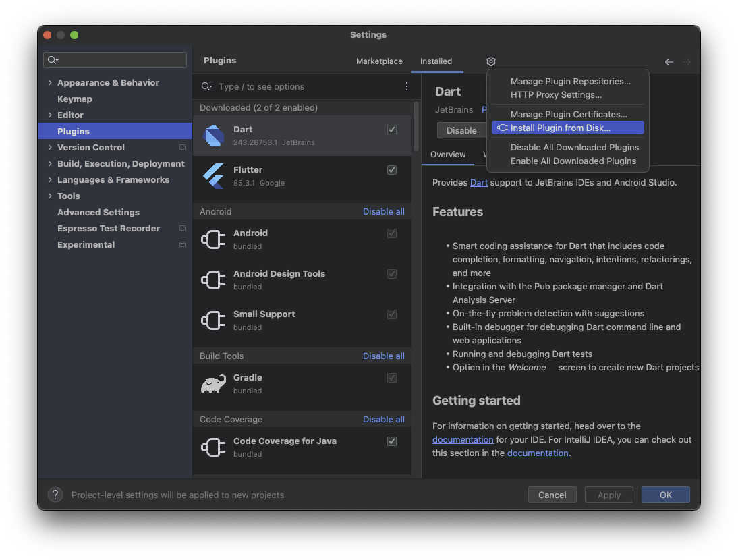Choose Manage Plugin Repositories…
Screen dimensions: 738x560
pyautogui.click(x=571, y=82)
